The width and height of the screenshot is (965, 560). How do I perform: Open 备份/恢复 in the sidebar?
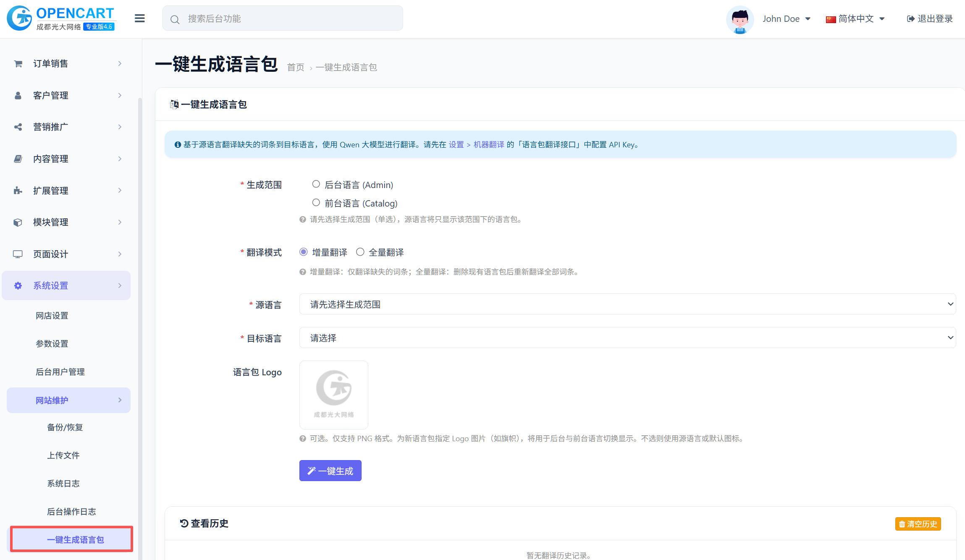[x=65, y=427]
